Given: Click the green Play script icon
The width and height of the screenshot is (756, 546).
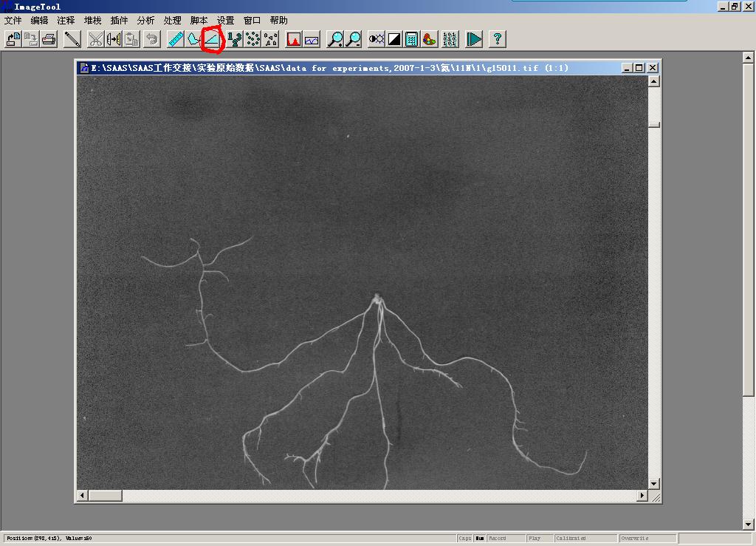Looking at the screenshot, I should (x=474, y=39).
